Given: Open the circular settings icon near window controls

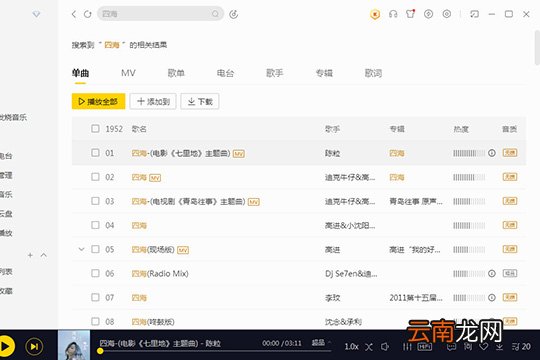Looking at the screenshot, I should click(x=447, y=14).
